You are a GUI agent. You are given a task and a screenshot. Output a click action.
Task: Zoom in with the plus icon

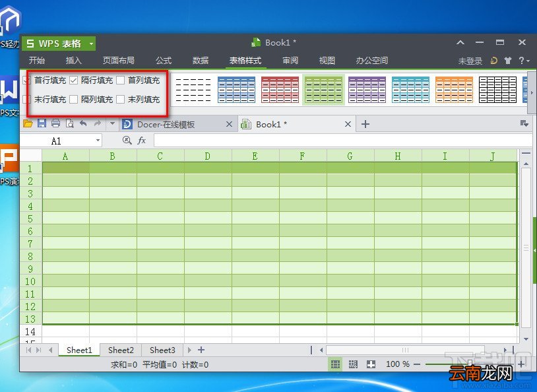point(521,364)
